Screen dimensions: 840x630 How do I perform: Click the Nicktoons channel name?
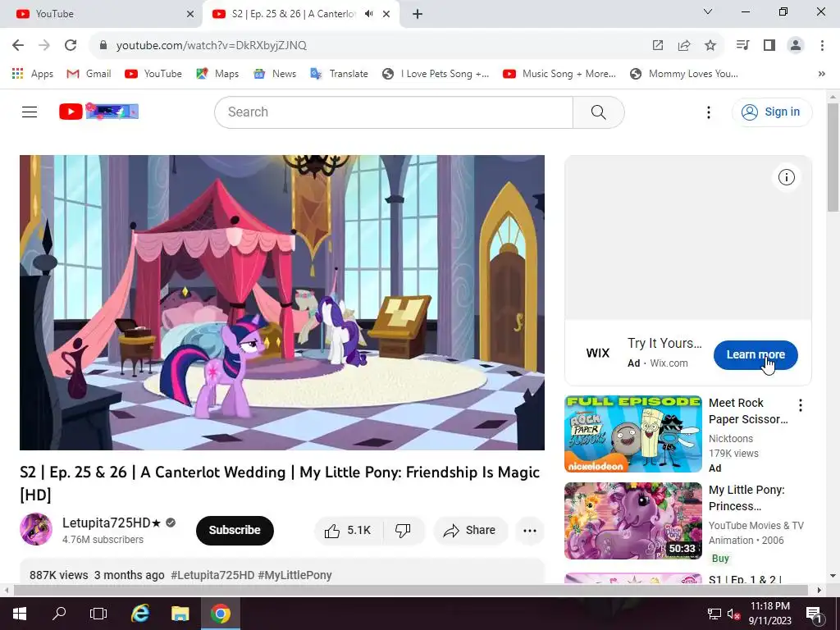pyautogui.click(x=731, y=439)
